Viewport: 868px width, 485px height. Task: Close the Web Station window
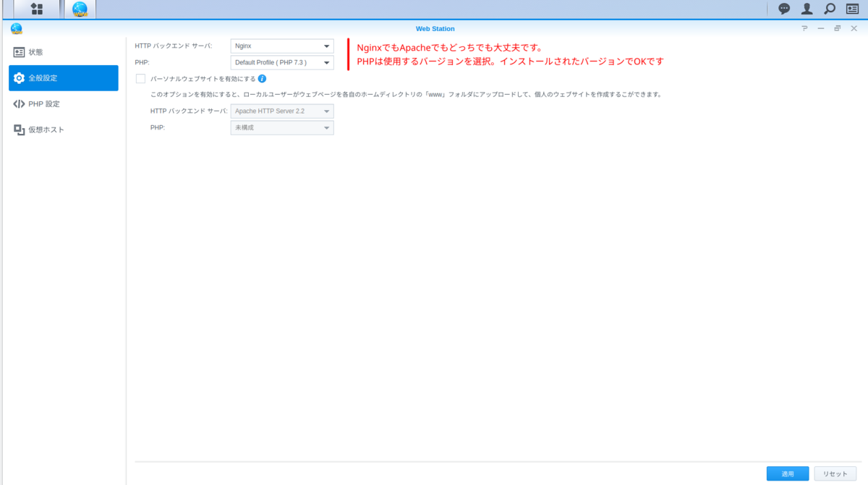coord(854,28)
